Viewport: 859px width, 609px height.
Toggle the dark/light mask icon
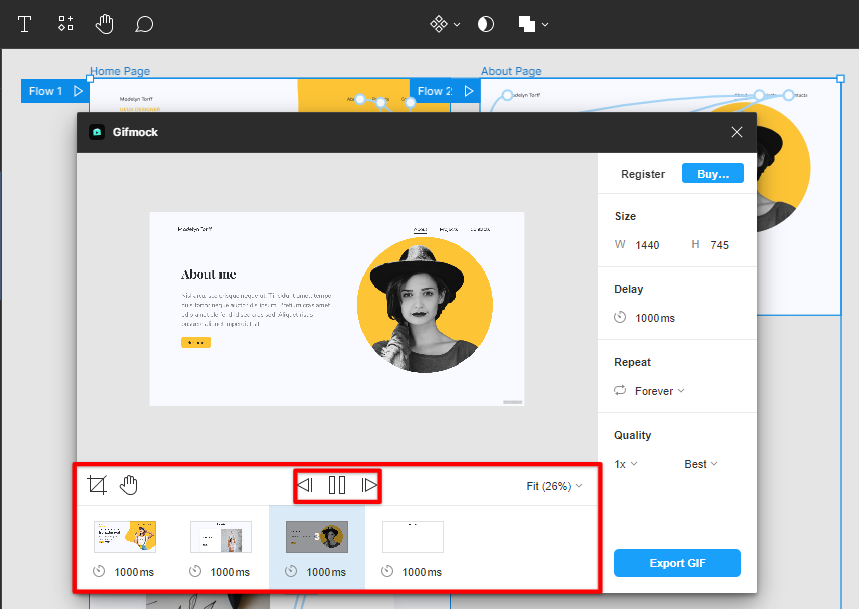[x=486, y=23]
